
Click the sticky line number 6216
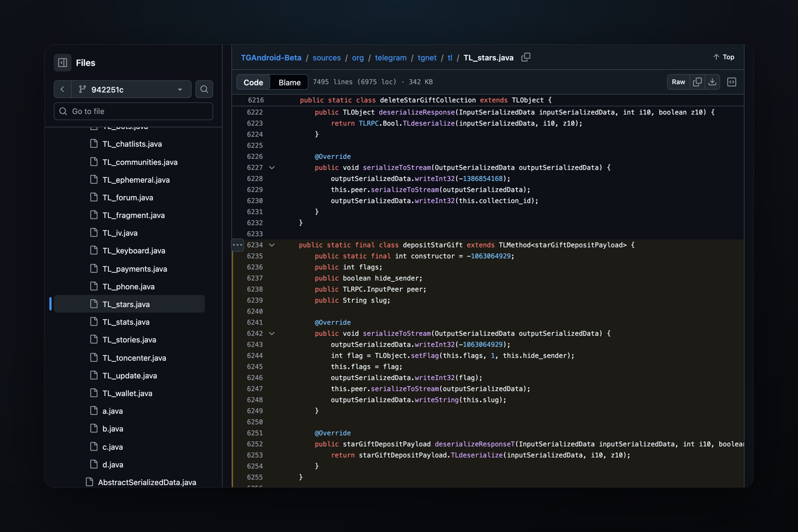(x=256, y=100)
